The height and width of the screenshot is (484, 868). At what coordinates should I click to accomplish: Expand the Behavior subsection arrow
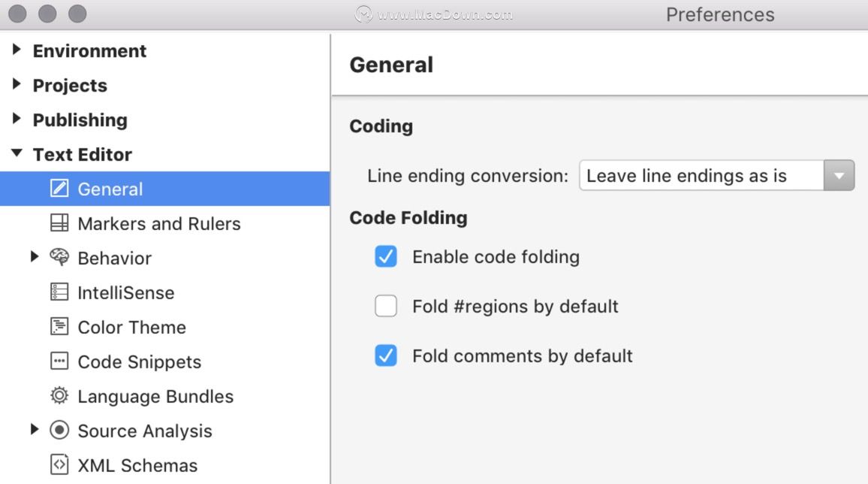pyautogui.click(x=35, y=256)
